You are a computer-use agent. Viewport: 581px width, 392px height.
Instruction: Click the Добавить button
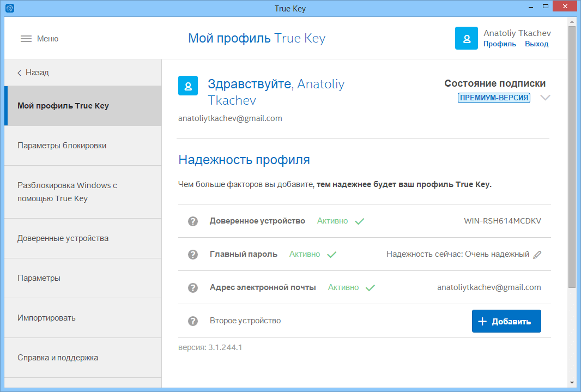point(506,321)
